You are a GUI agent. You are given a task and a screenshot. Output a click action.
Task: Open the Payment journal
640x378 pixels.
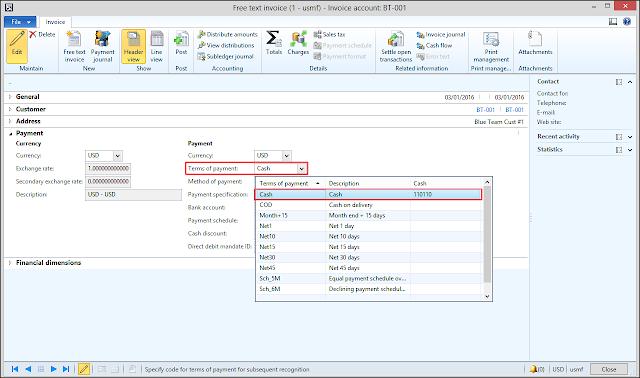click(102, 46)
